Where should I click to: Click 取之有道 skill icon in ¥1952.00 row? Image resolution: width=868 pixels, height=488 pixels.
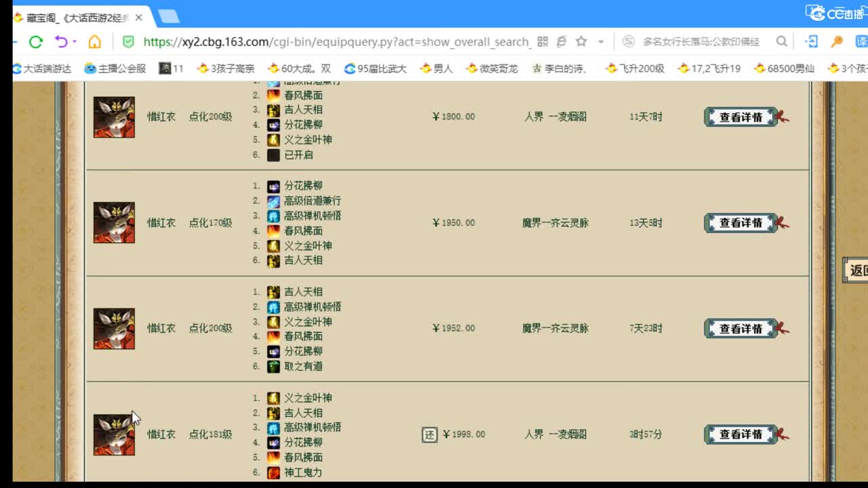point(273,366)
